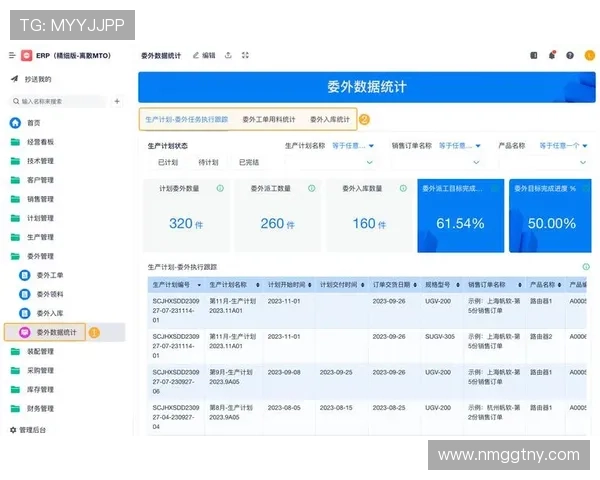600x480 pixels.
Task: Sort by 规格型号 column
Action: click(x=458, y=285)
